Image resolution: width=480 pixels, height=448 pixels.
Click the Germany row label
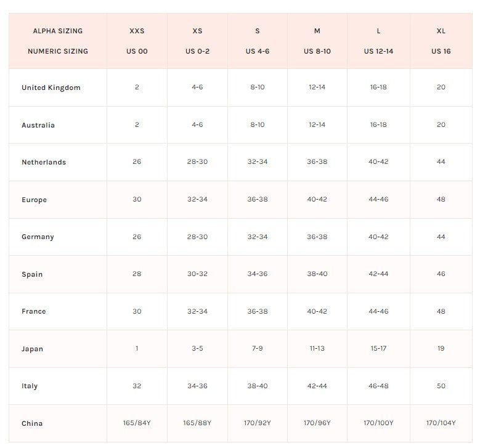point(38,237)
